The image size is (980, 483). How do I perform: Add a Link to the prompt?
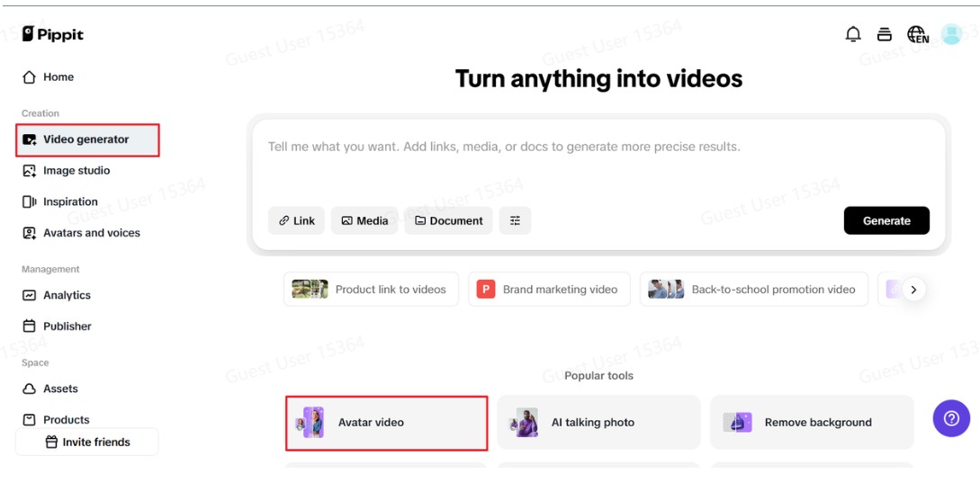coord(296,220)
